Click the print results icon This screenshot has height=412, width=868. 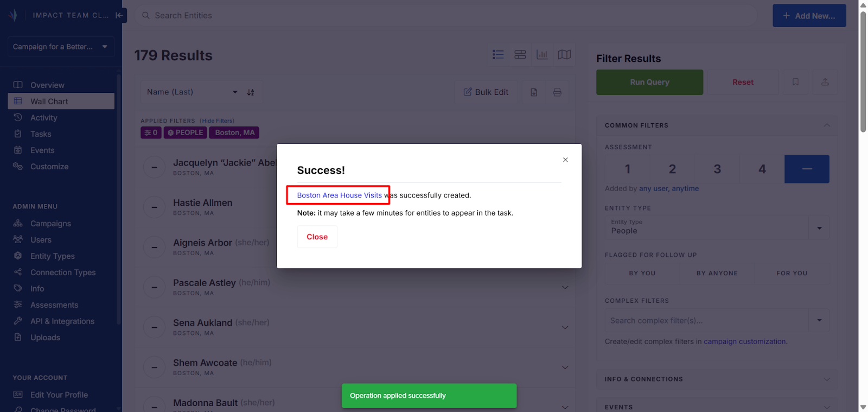coord(557,92)
